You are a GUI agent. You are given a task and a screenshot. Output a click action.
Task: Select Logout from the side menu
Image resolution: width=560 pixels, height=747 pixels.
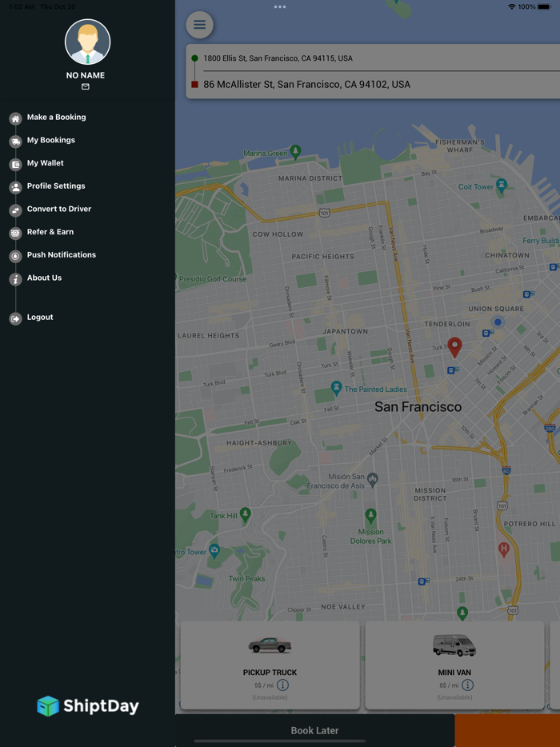tap(40, 318)
